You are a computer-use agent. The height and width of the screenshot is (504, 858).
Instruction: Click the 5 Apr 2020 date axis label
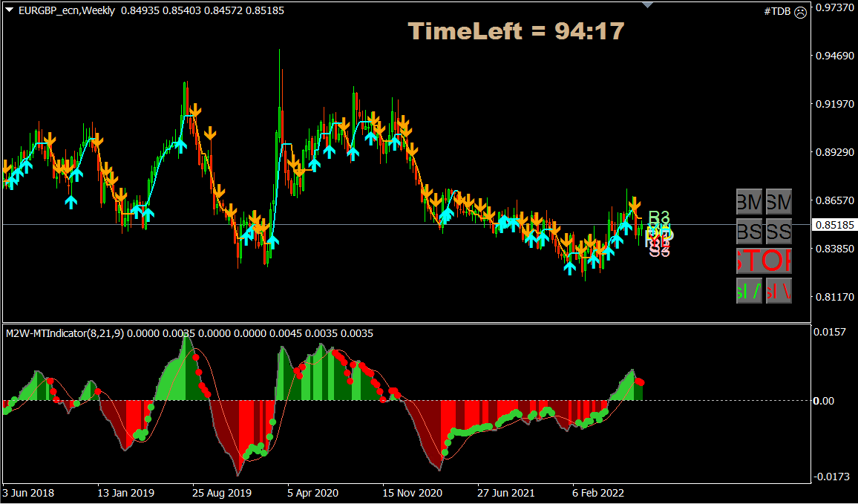312,492
